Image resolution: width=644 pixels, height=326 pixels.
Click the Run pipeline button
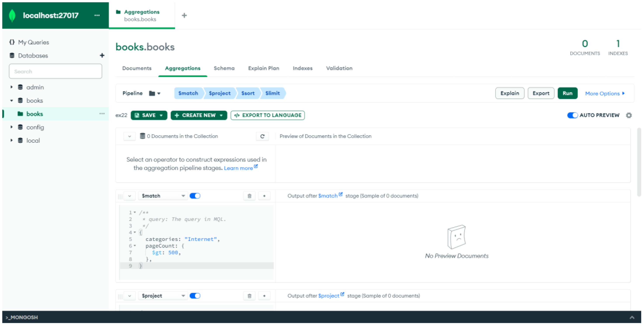click(x=567, y=93)
